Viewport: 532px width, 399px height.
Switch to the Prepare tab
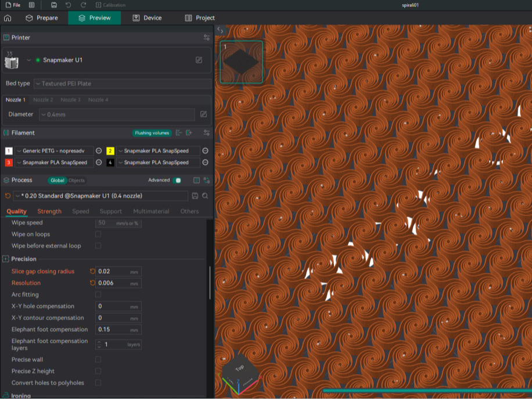coord(42,18)
